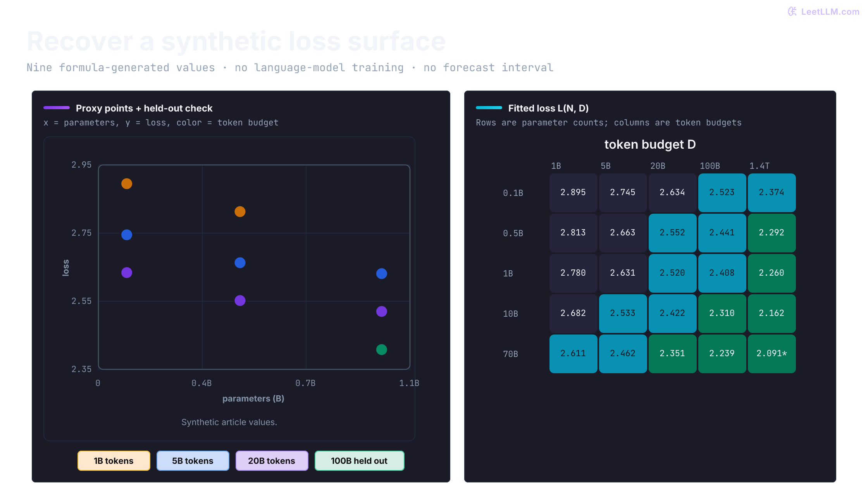
Task: Click heatmap cell 2.895
Action: coord(573,193)
